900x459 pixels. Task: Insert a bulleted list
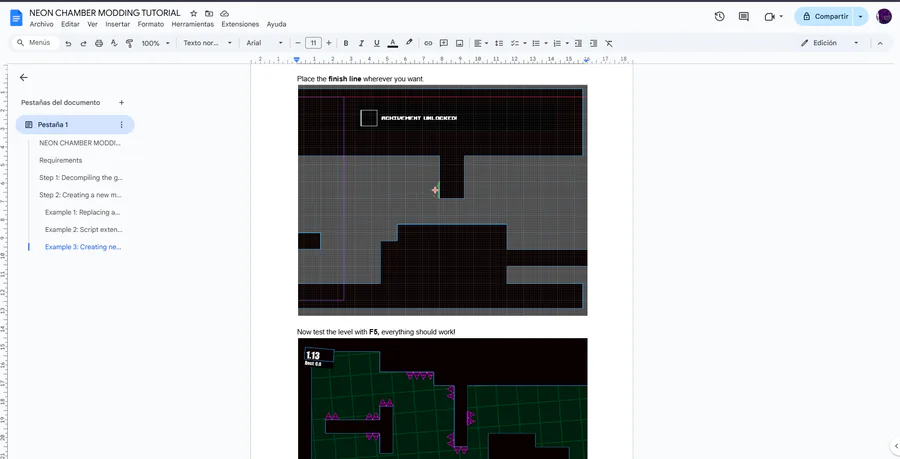click(536, 43)
